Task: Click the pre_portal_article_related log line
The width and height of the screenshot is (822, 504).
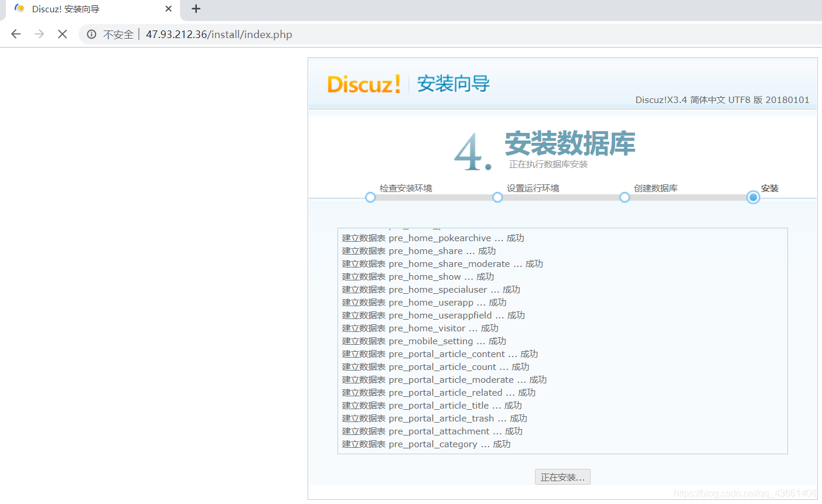Action: click(439, 393)
